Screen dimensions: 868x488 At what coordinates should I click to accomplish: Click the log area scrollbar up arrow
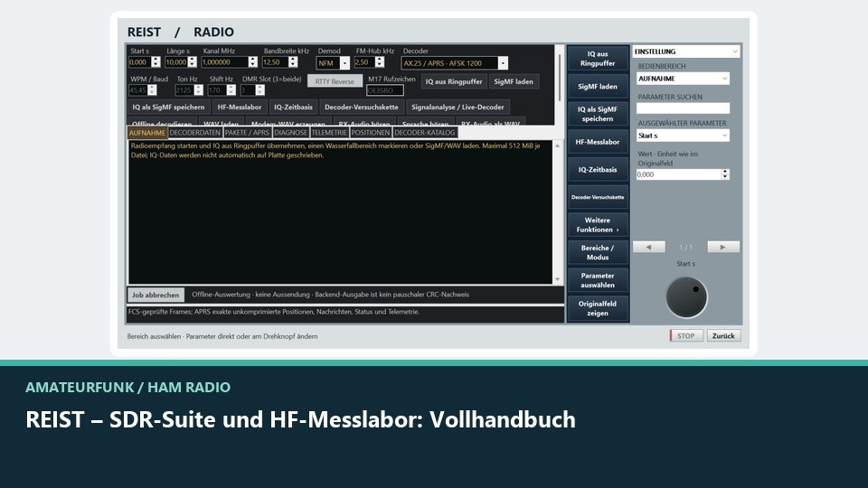click(x=558, y=145)
